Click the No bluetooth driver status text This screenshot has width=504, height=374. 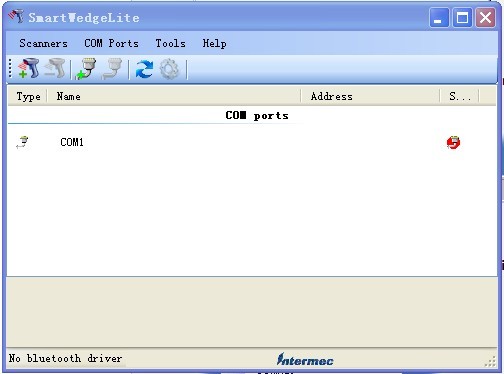tap(65, 358)
